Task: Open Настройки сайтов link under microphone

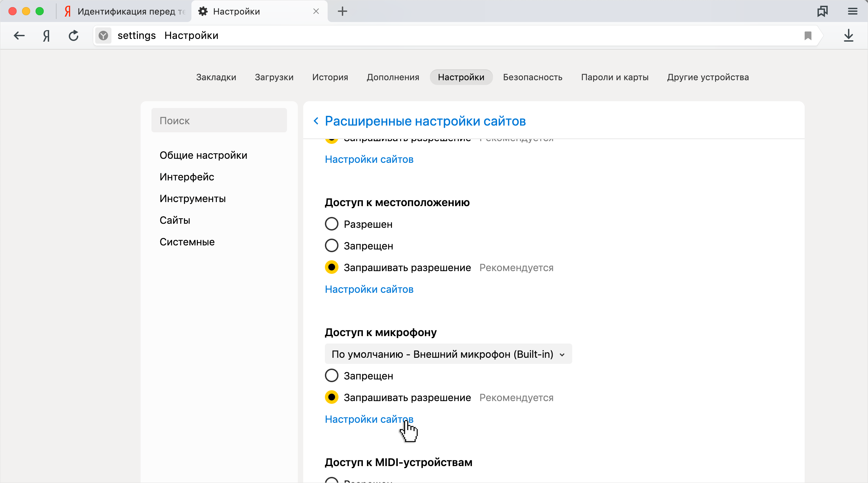Action: point(369,419)
